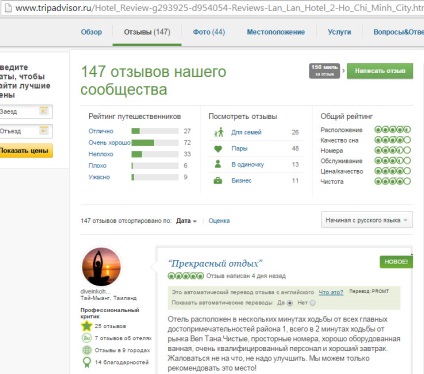The height and width of the screenshot is (374, 424).
Task: Click the briefcase icon for Бизнес
Action: point(218,181)
